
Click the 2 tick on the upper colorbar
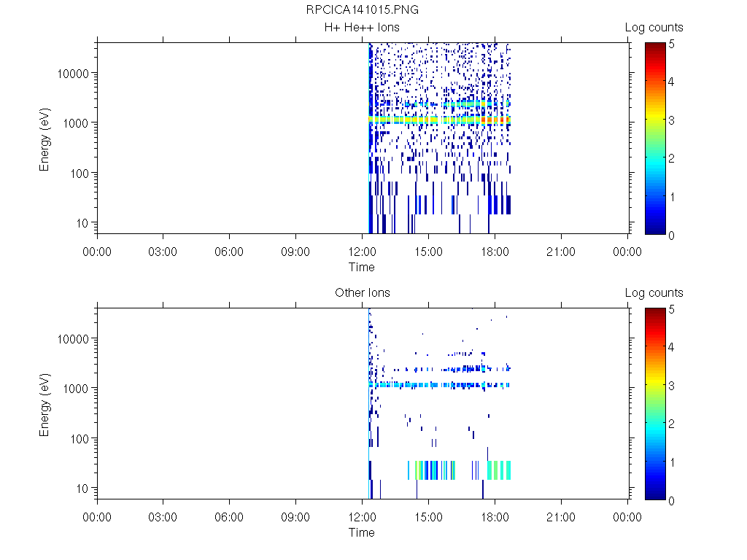[671, 158]
